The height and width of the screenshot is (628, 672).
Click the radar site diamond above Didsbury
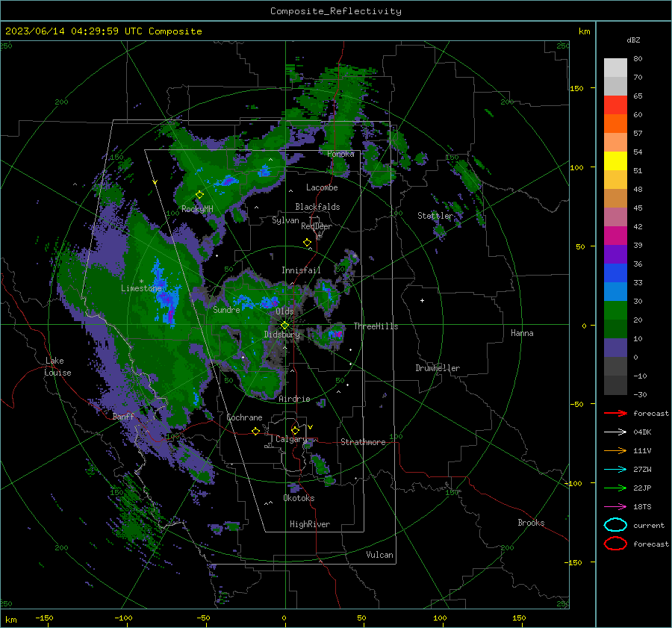tap(284, 326)
